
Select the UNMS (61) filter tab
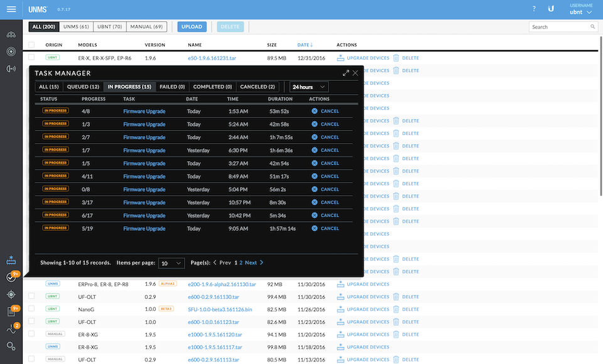76,26
